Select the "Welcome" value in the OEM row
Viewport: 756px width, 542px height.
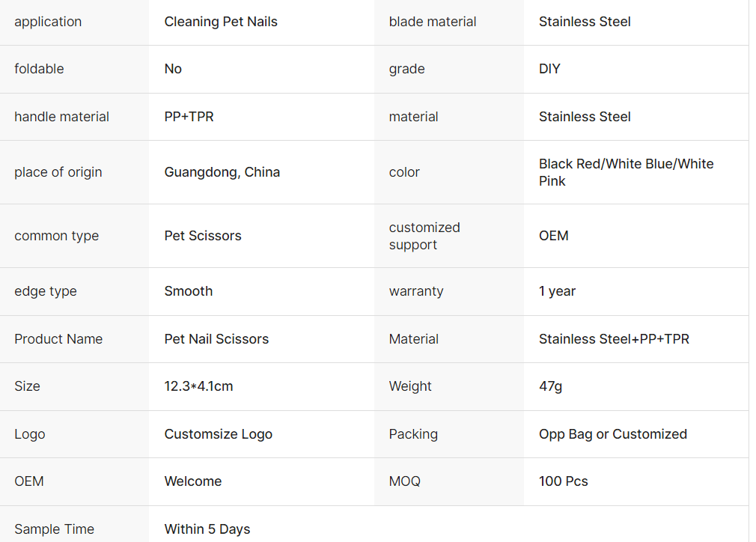click(193, 481)
